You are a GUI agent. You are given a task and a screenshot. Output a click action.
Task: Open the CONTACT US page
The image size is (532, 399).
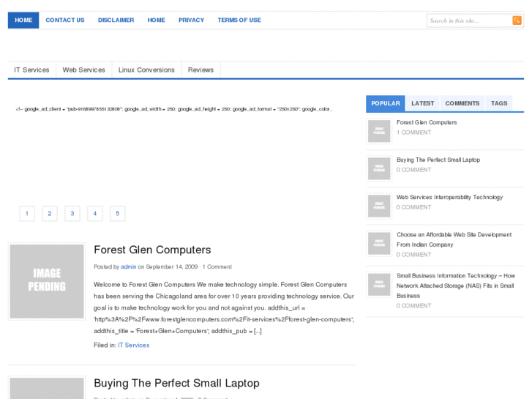[65, 20]
